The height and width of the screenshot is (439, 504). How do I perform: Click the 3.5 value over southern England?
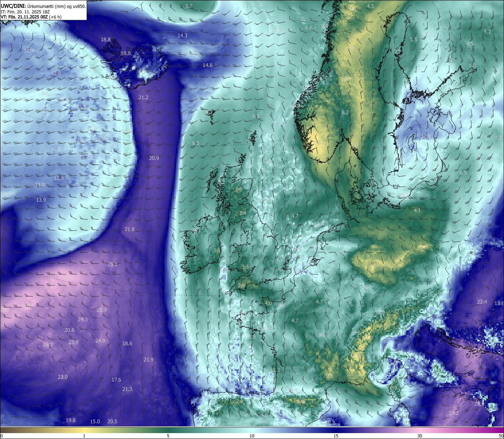245,267
